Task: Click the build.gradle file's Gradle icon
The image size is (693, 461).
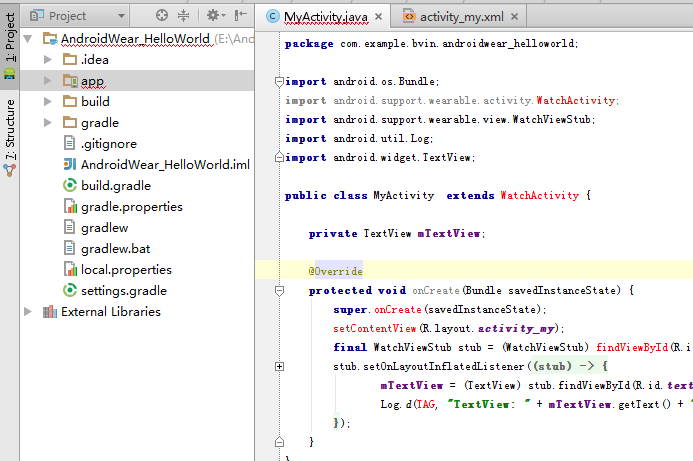Action: point(70,185)
